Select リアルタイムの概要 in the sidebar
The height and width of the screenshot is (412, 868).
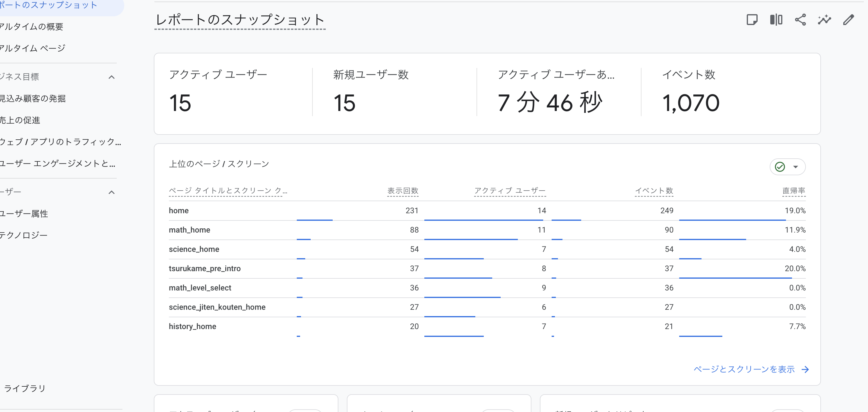(x=32, y=27)
